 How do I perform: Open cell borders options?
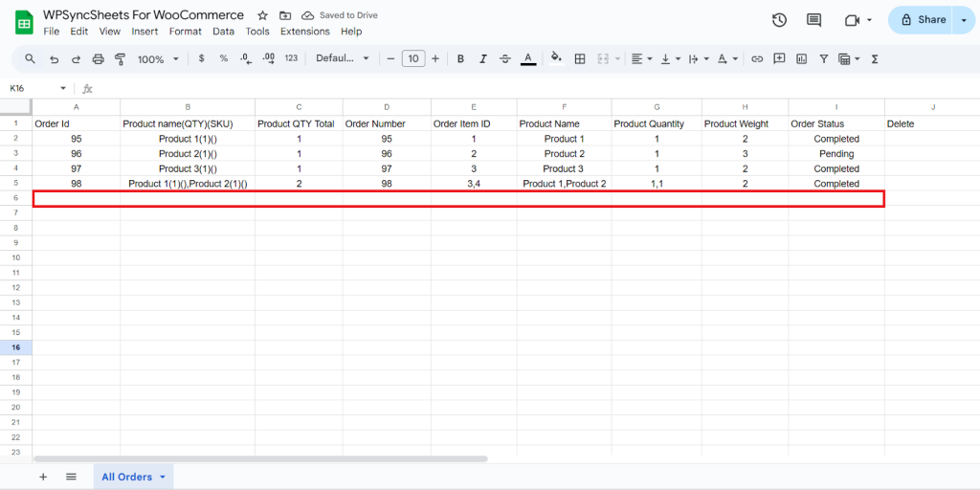(x=579, y=58)
